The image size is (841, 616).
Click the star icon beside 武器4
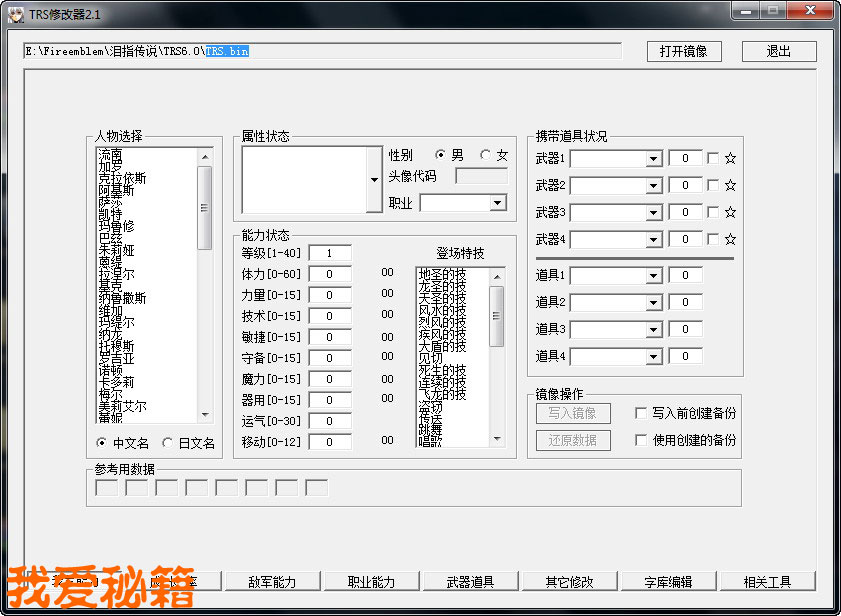pos(730,239)
